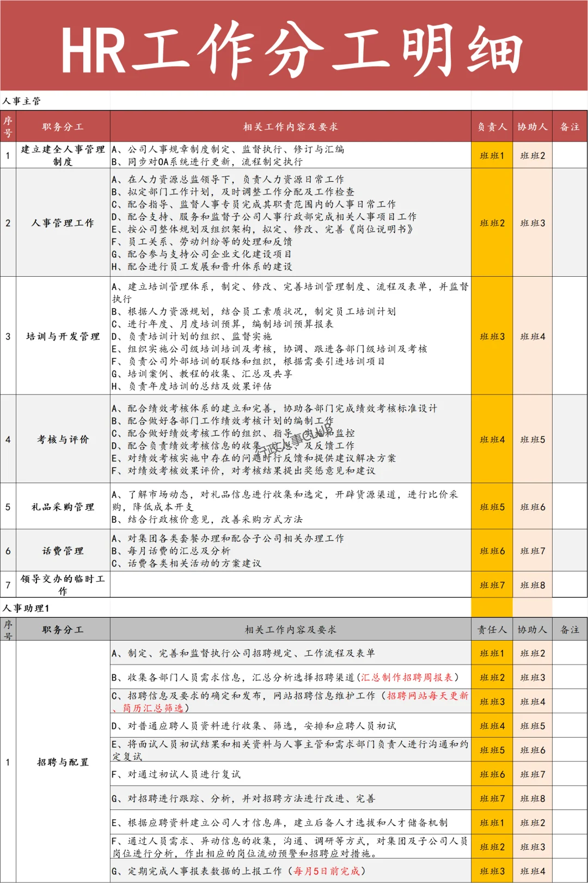Select the "人事助理1" section label

click(x=26, y=608)
